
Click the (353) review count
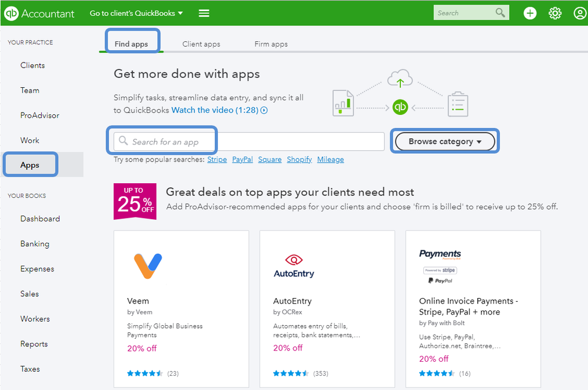click(x=321, y=374)
